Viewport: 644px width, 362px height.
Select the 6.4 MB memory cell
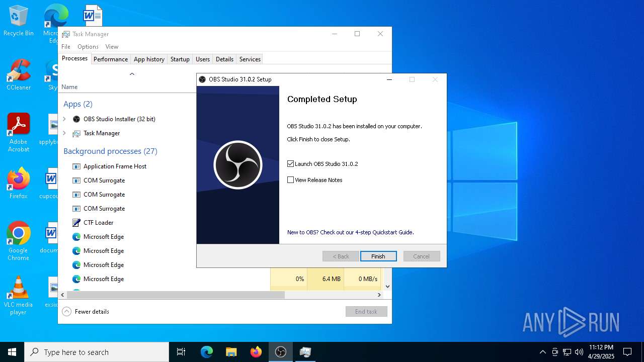[x=326, y=279]
